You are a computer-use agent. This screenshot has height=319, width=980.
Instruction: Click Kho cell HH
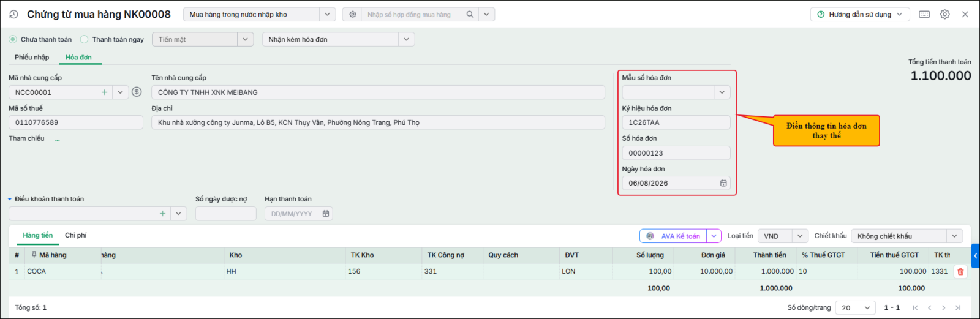285,271
